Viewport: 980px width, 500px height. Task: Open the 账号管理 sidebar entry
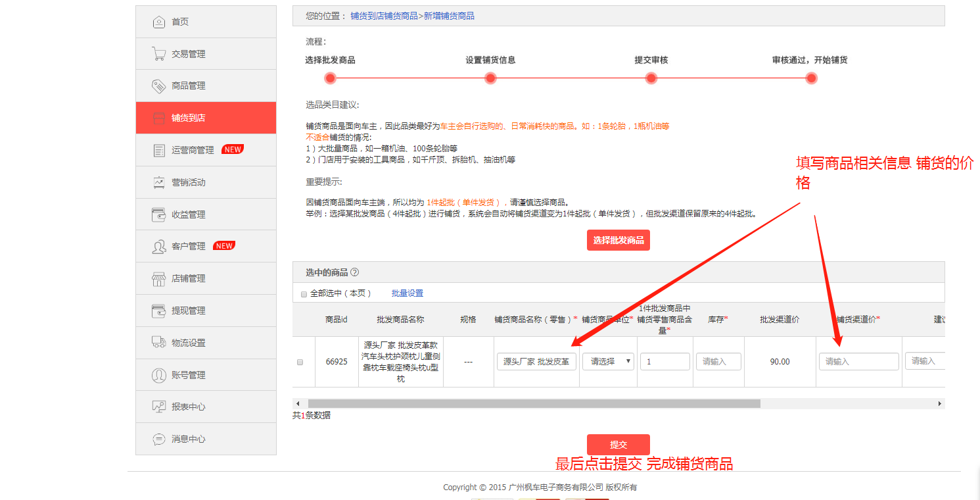(191, 374)
